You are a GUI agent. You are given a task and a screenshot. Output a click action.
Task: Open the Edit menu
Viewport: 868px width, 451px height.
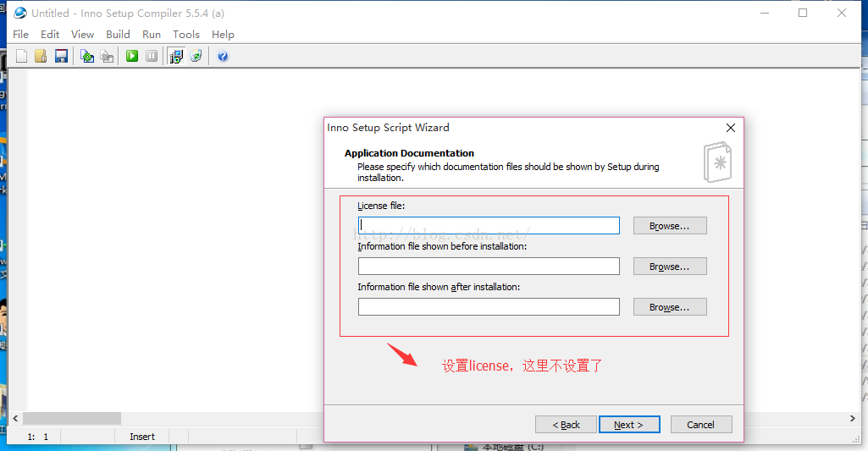tap(50, 35)
